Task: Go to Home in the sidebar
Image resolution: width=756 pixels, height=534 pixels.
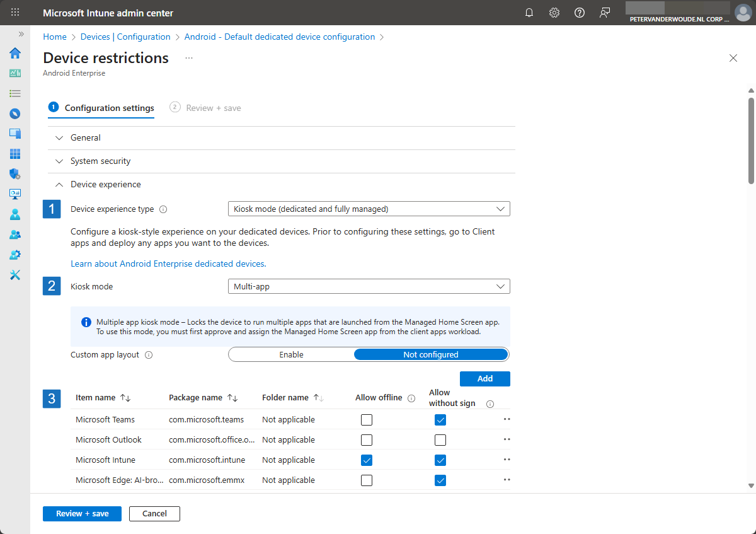Action: pyautogui.click(x=15, y=53)
